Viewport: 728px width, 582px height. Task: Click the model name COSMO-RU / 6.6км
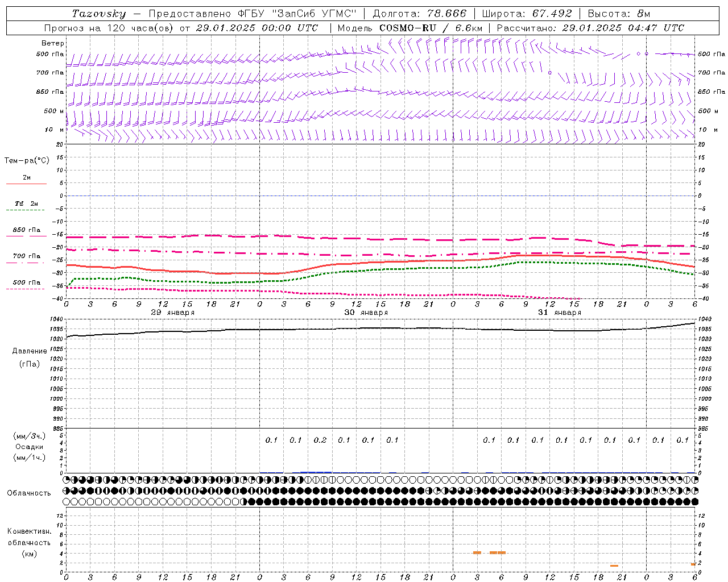point(431,28)
